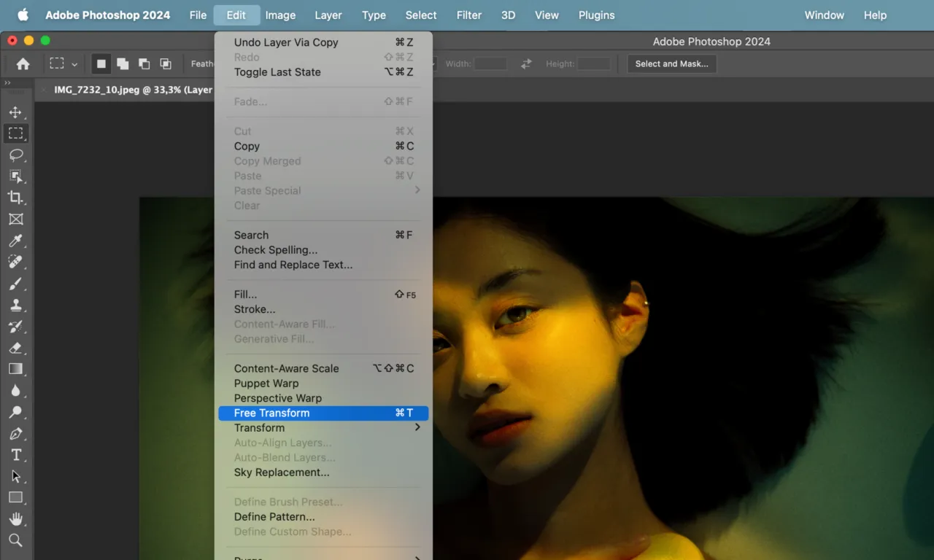934x560 pixels.
Task: Select the Pen tool
Action: tap(15, 433)
